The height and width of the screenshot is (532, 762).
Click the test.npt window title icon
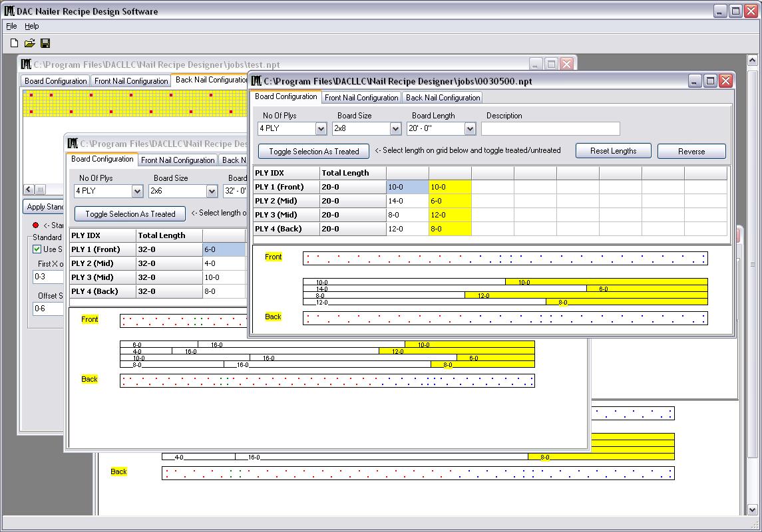click(26, 65)
